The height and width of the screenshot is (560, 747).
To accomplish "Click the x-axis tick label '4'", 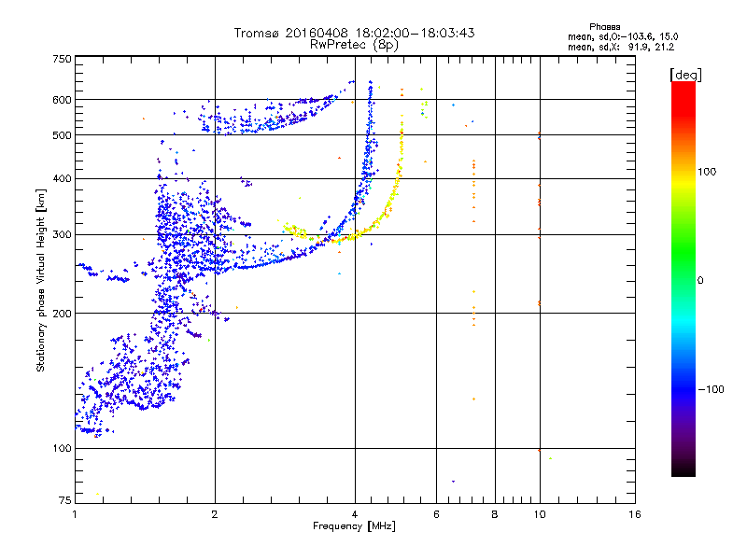I will (x=355, y=514).
